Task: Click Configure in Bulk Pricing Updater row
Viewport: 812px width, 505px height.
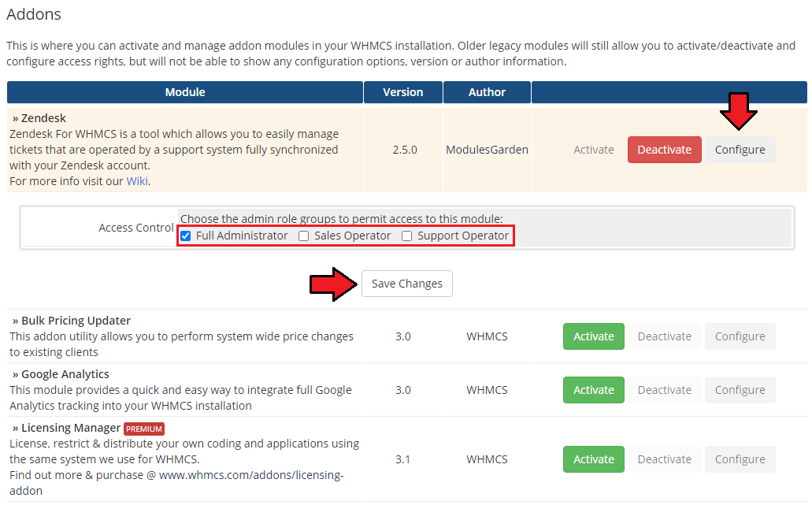Action: [740, 336]
